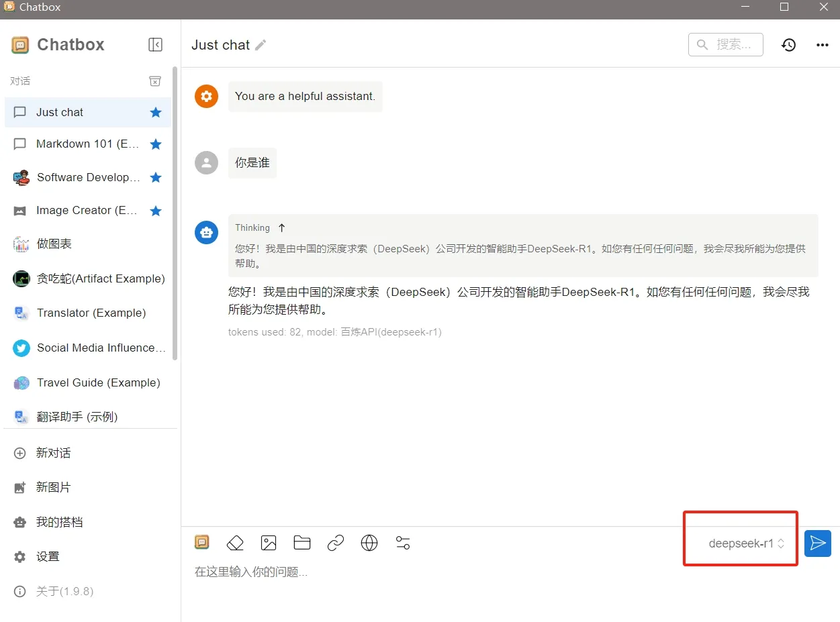
Task: Unstar the Just chat conversation
Action: pyautogui.click(x=156, y=112)
